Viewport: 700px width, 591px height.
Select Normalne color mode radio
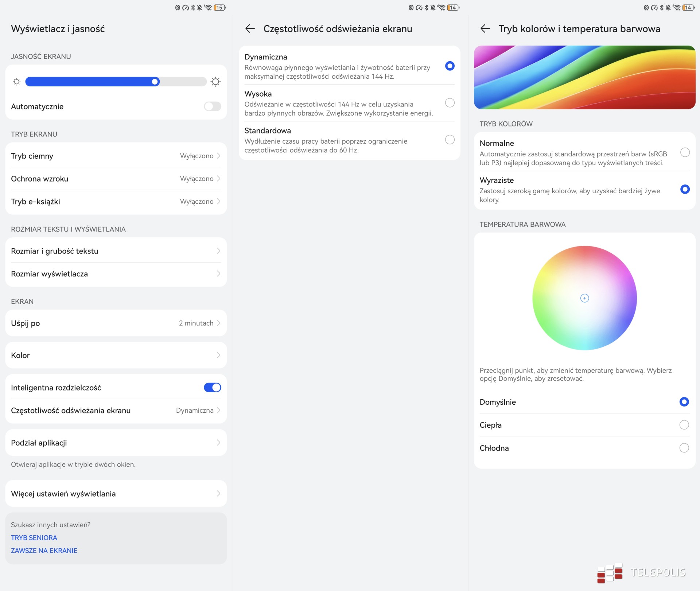coord(685,152)
